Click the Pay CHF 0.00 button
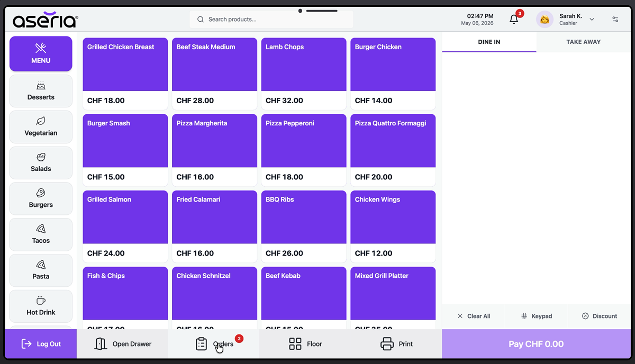635x364 pixels. 536,344
